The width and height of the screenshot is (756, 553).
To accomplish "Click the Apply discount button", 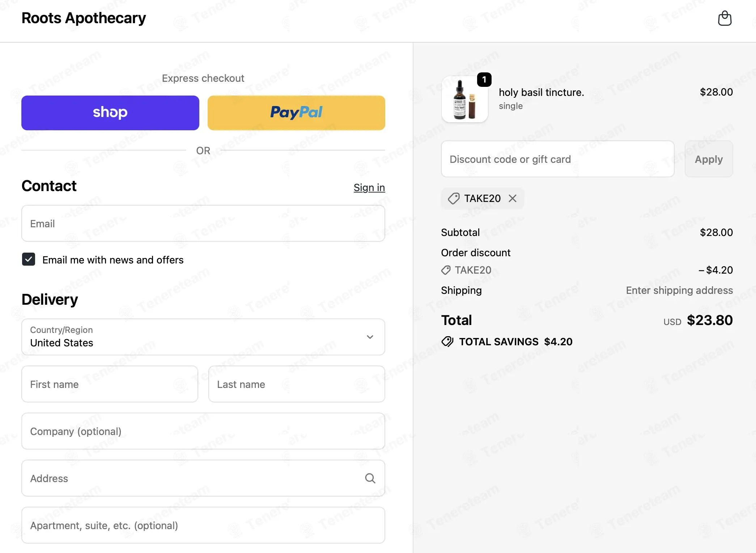I will 709,159.
